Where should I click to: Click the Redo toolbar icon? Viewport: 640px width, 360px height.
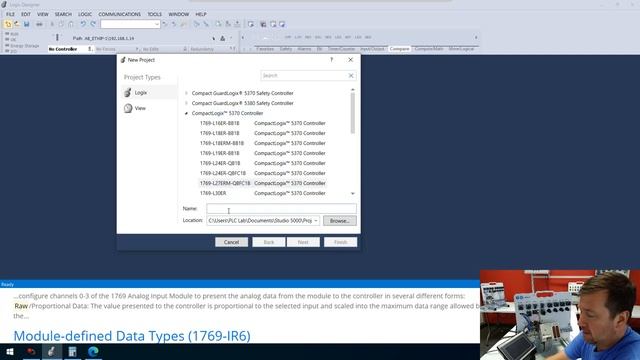[x=93, y=24]
